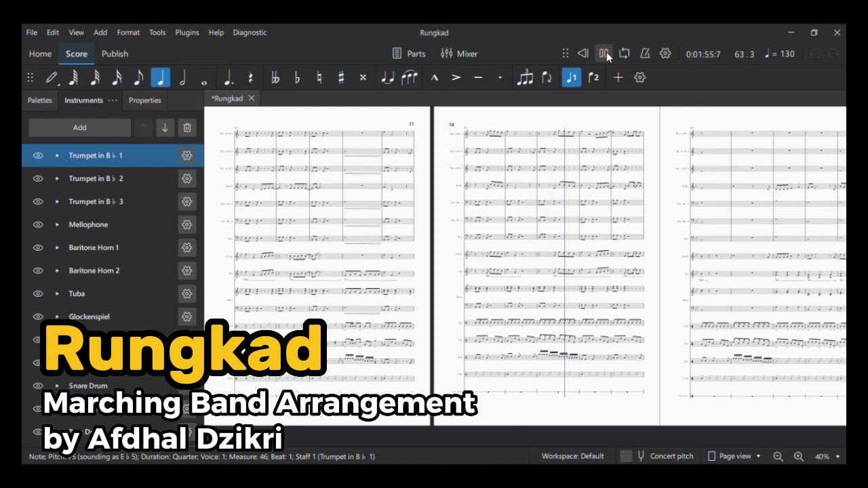Switch to the Home tab
The image size is (868, 488).
coord(40,54)
